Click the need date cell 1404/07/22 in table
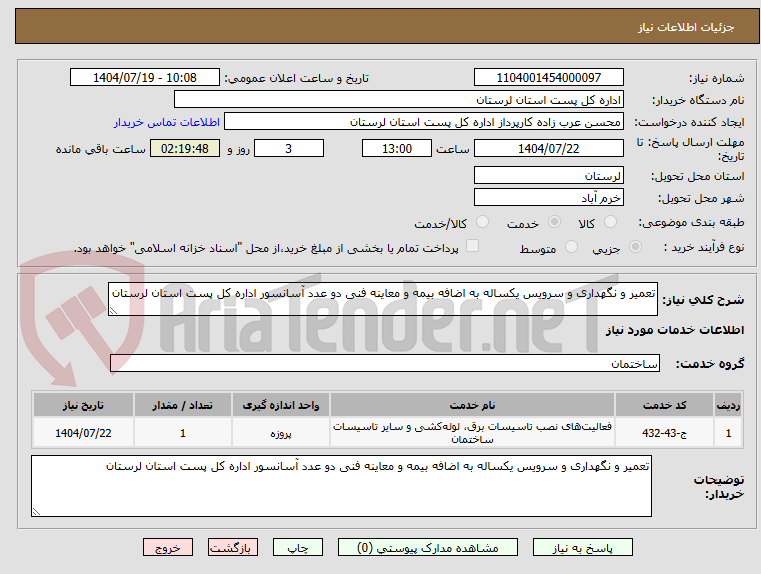Viewport: 761px width, 574px height. (83, 433)
